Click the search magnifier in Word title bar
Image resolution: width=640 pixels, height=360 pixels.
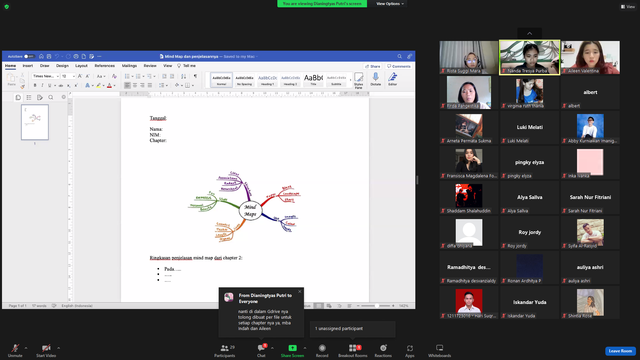pyautogui.click(x=400, y=56)
